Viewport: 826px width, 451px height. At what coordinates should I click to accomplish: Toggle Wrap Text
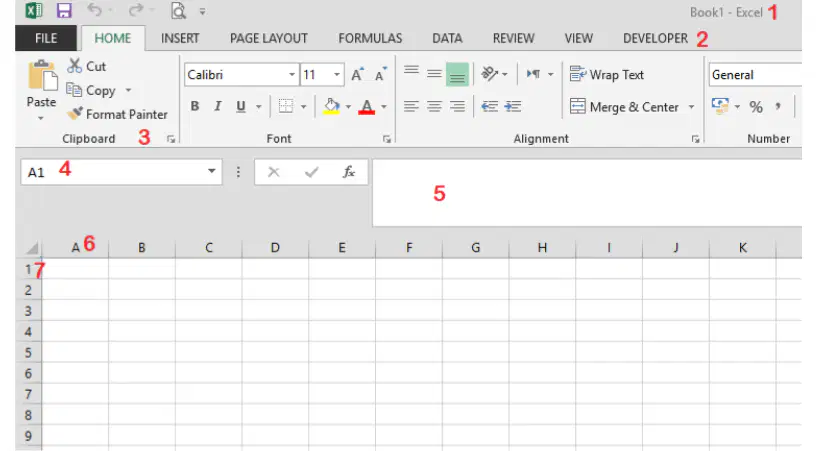coord(607,75)
